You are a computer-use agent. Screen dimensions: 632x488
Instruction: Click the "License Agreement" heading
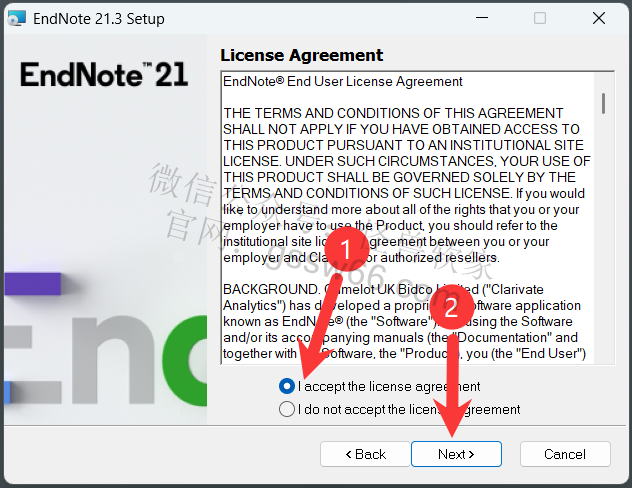(301, 55)
